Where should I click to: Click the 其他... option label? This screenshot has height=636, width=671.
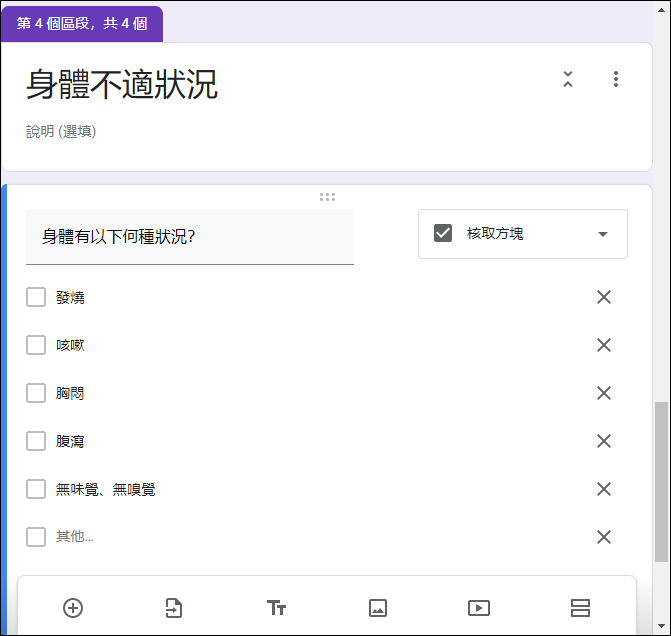tap(74, 536)
